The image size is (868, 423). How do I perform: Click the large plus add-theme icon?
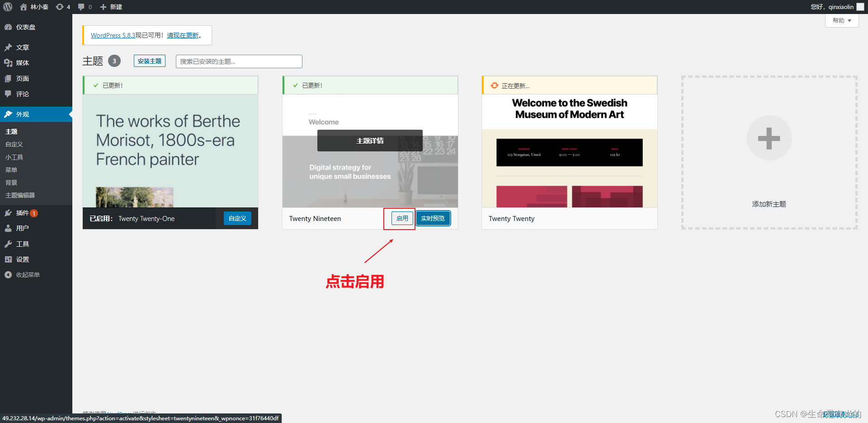click(769, 138)
